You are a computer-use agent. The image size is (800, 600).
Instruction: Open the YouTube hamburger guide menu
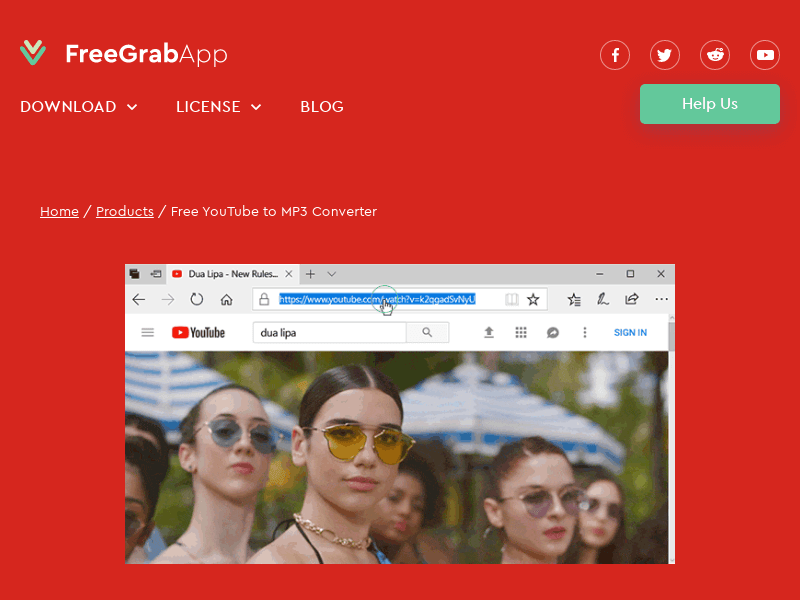click(x=147, y=333)
